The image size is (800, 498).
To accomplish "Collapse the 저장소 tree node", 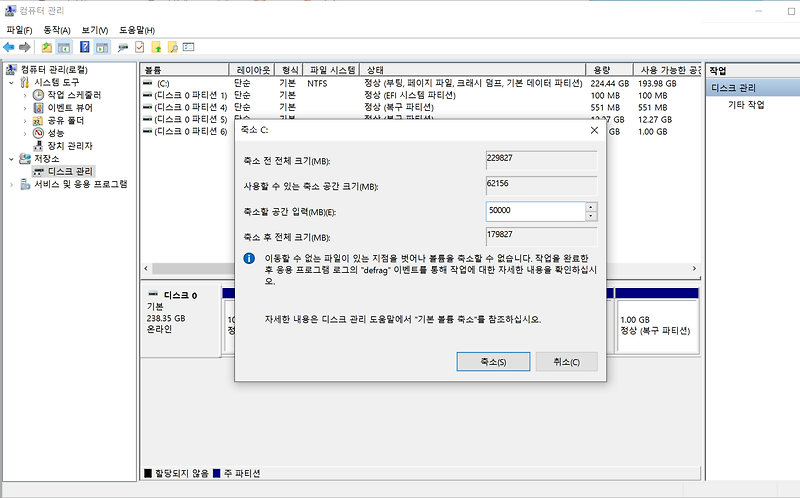I will pyautogui.click(x=11, y=159).
